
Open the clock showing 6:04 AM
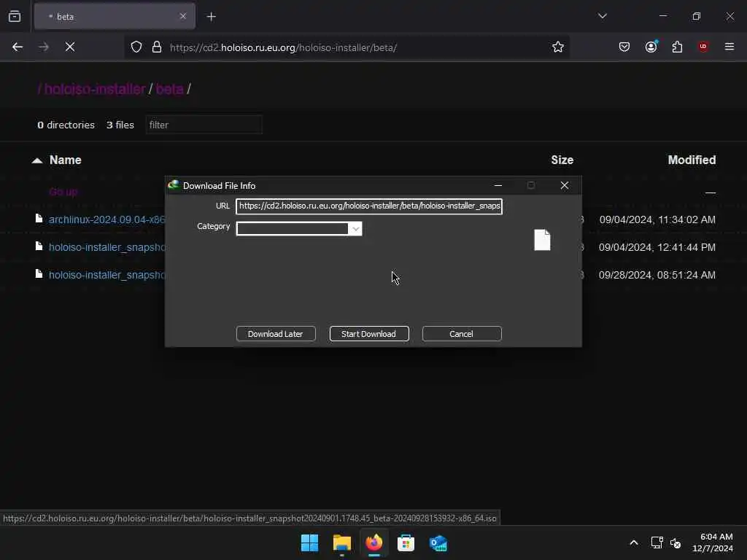716,537
